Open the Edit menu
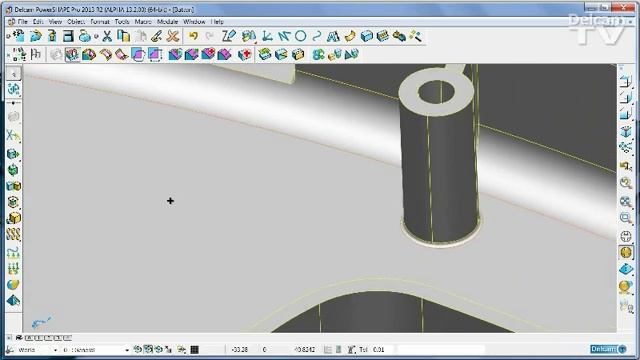 point(38,22)
